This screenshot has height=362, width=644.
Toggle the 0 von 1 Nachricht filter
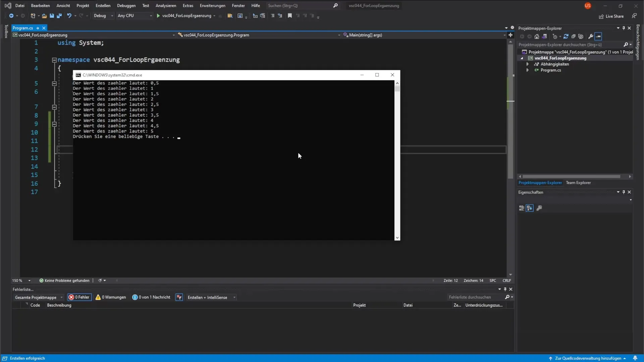coord(151,297)
